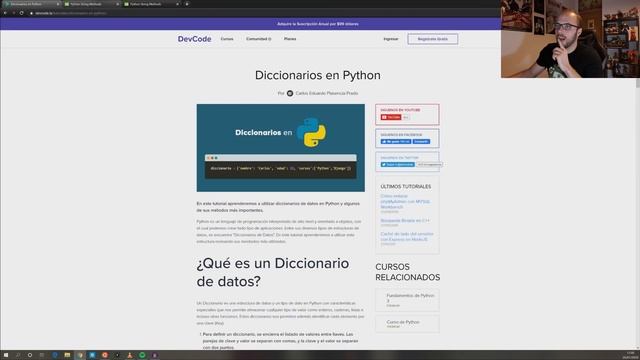Click the heading Qué es un Diccionario de datos
The image size is (640, 360).
[273, 272]
